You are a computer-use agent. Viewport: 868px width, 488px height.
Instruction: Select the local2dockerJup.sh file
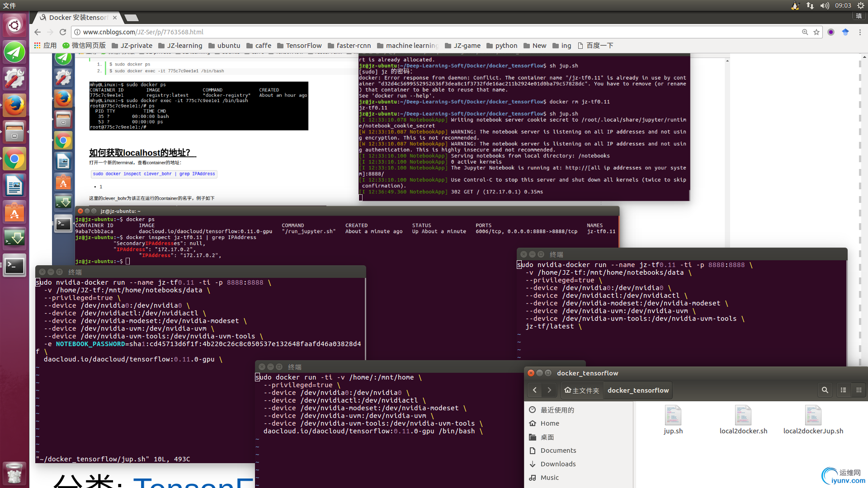[x=813, y=420]
